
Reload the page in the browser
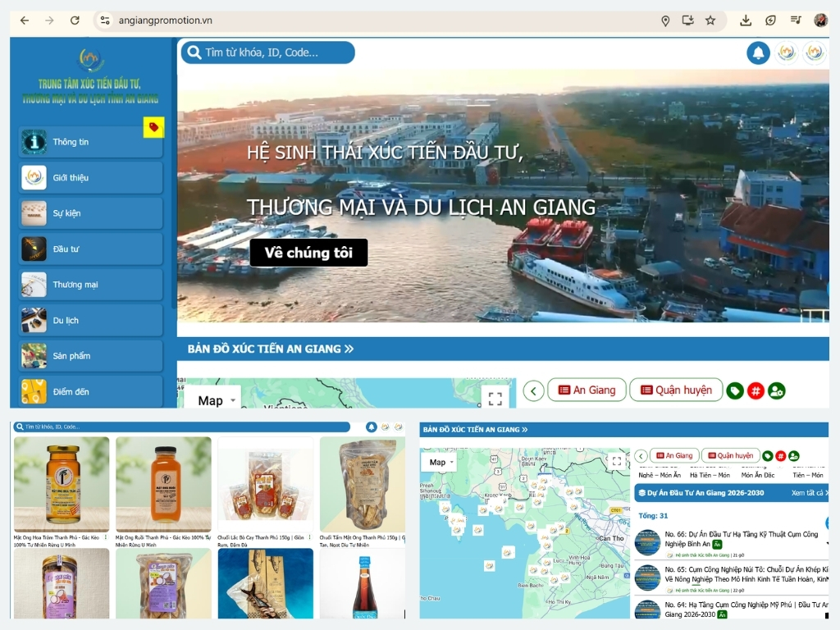point(75,21)
